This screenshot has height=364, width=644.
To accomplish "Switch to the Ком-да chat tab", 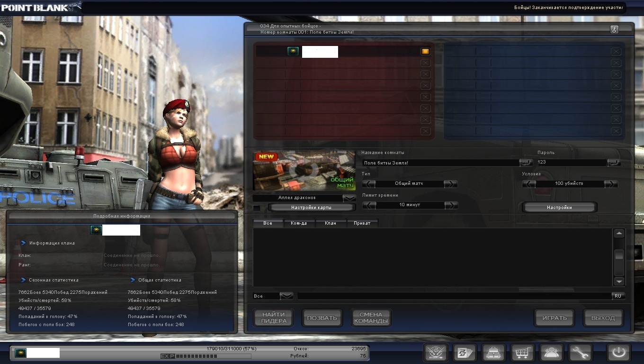I will pos(299,223).
